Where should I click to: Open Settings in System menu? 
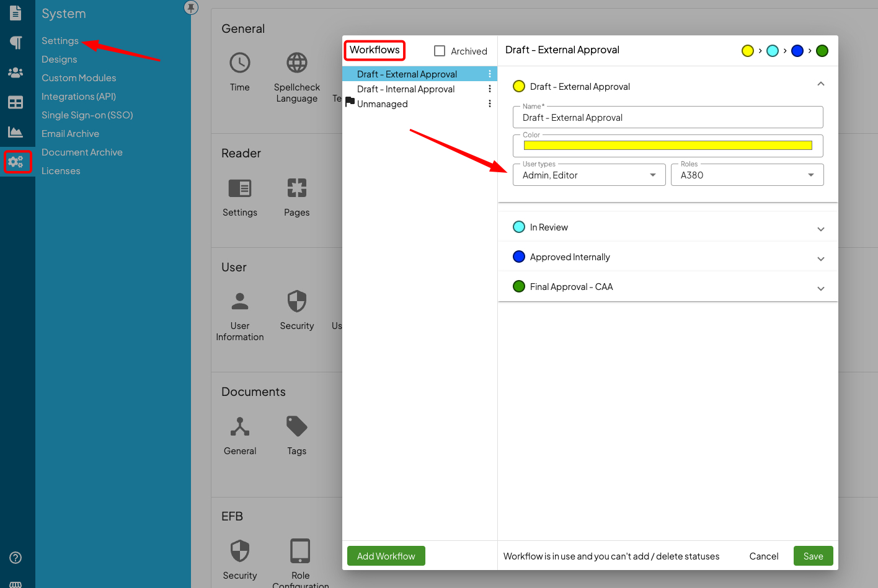click(x=60, y=41)
